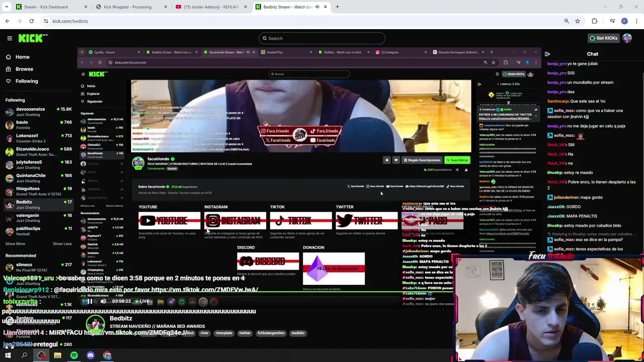Expand following list with Show More
Viewport: 644px width, 362px height.
15,244
